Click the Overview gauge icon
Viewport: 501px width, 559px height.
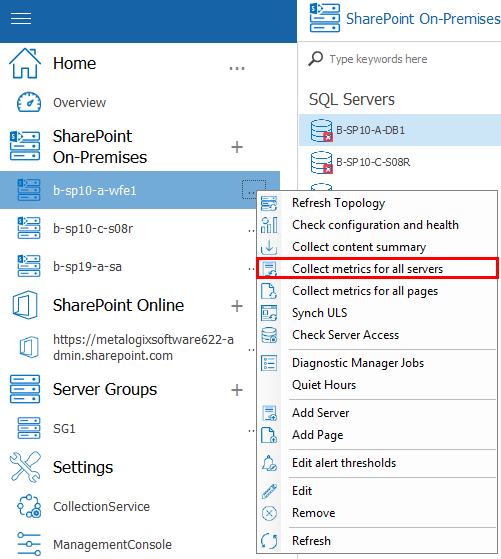[29, 102]
